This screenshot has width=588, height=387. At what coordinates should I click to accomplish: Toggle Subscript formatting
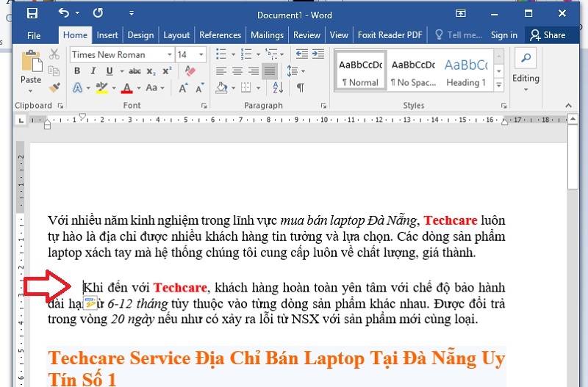point(151,71)
